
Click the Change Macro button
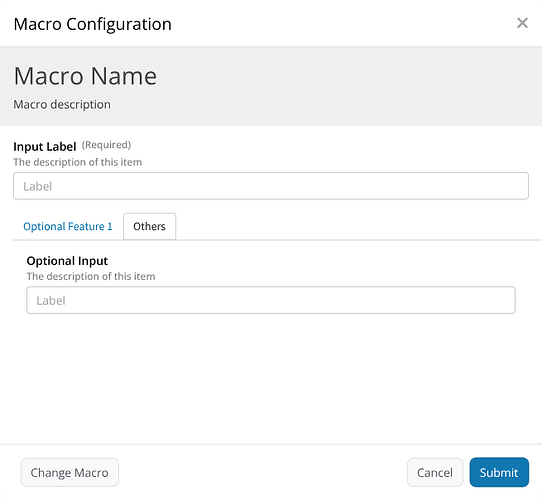(x=69, y=472)
